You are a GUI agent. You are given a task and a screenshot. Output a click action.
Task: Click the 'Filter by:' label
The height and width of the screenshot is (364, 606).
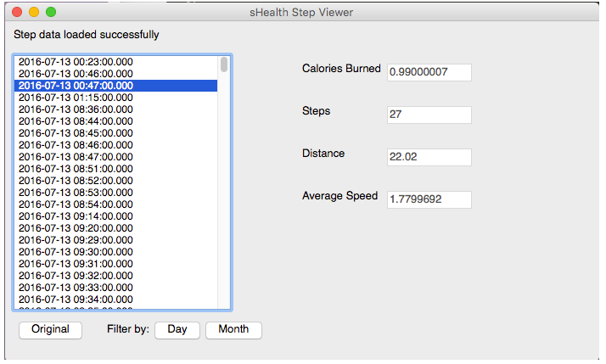(128, 329)
